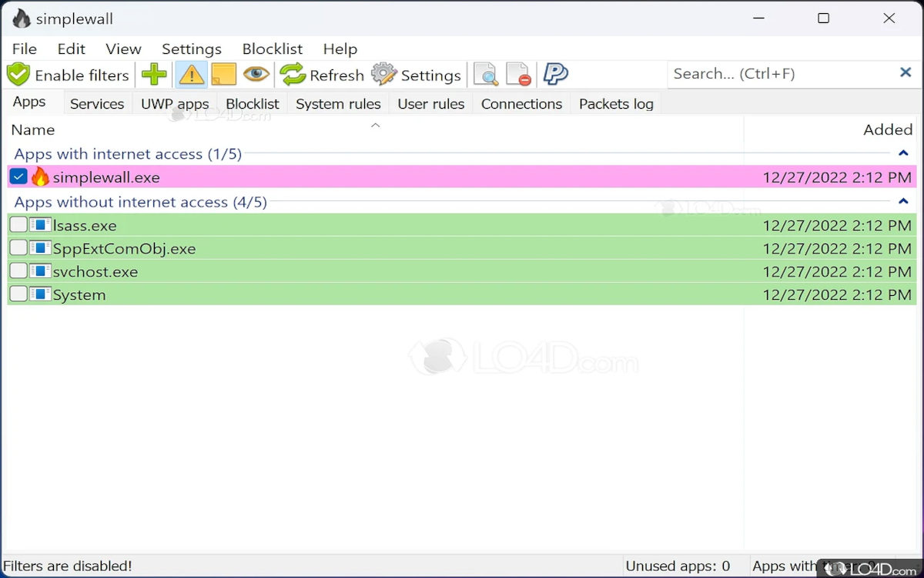Open the Blocklist menu

(272, 49)
